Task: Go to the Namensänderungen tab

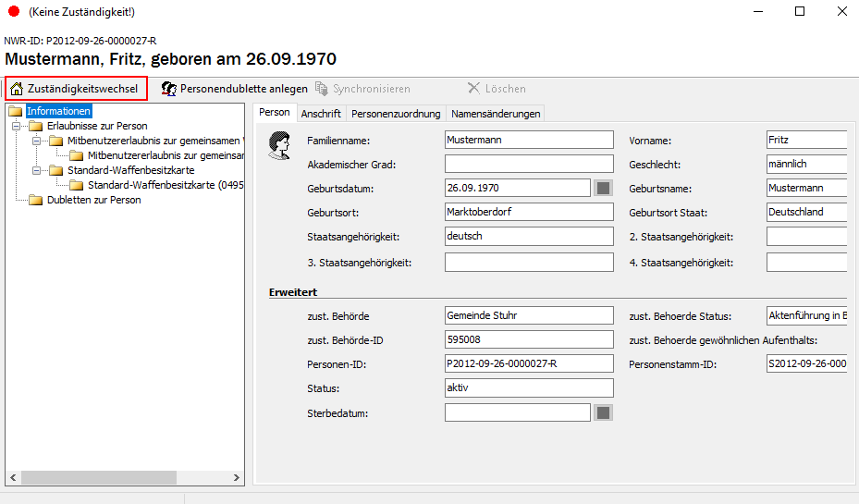Action: 496,114
